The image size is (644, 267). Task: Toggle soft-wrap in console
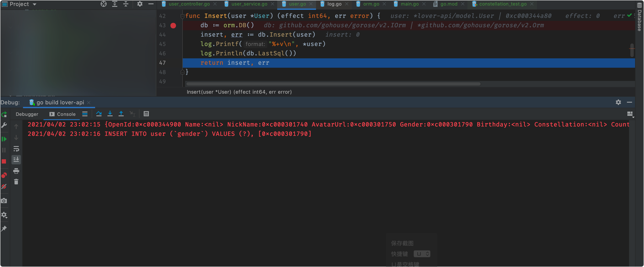pos(16,149)
